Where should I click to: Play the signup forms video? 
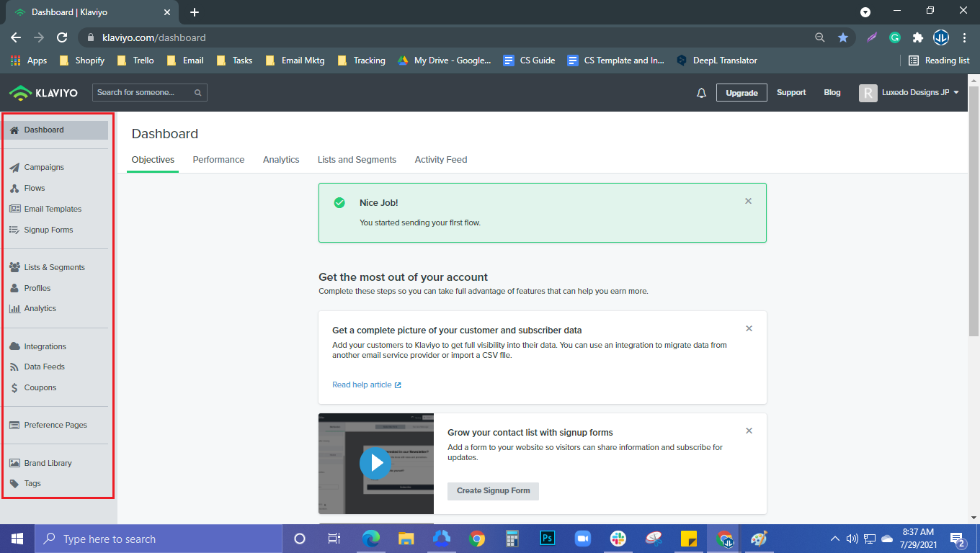pos(375,463)
